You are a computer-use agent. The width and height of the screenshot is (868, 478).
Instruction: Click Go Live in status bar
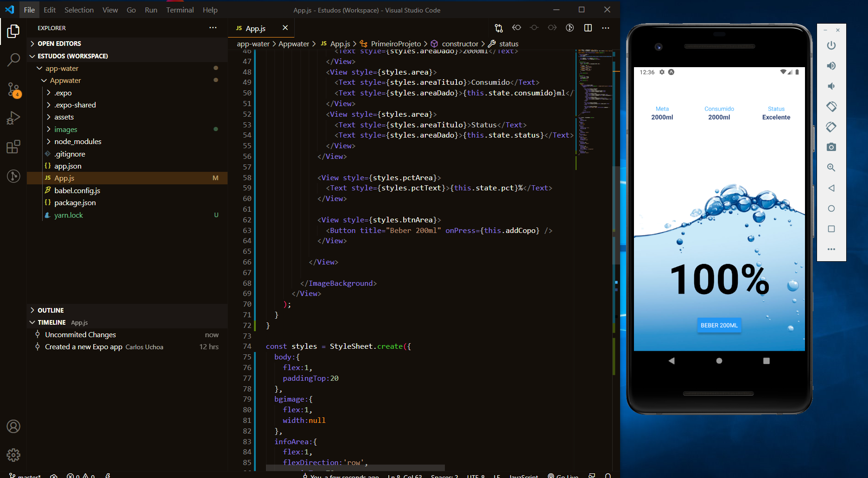coord(563,476)
